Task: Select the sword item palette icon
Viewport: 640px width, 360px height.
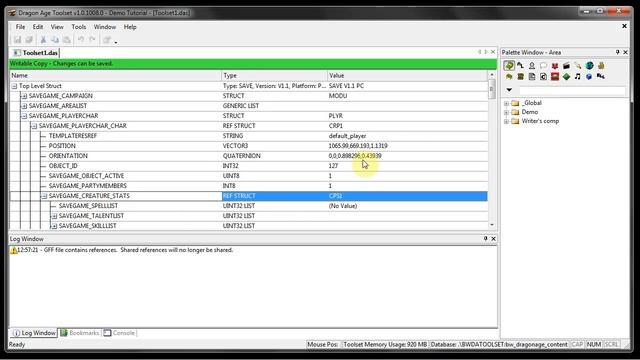Action: coord(578,65)
